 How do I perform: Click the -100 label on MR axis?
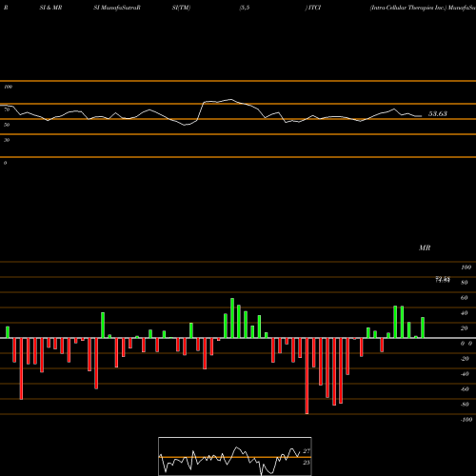click(466, 420)
